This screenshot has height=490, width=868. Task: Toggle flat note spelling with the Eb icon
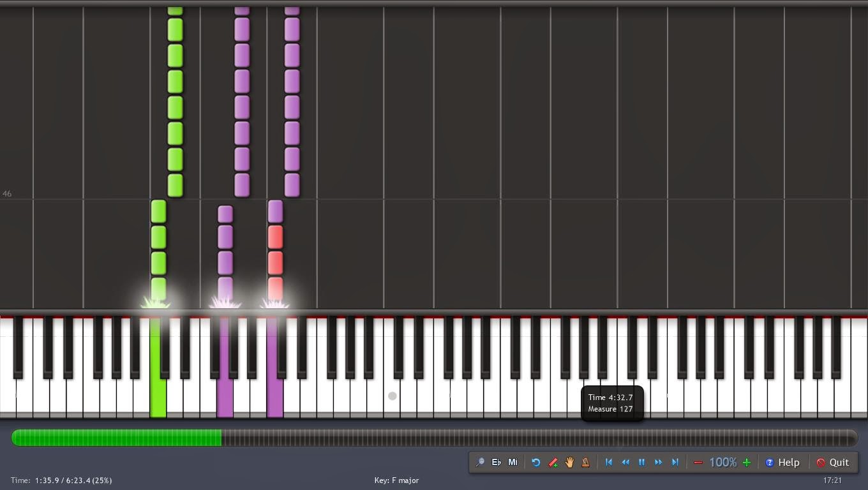coord(496,462)
